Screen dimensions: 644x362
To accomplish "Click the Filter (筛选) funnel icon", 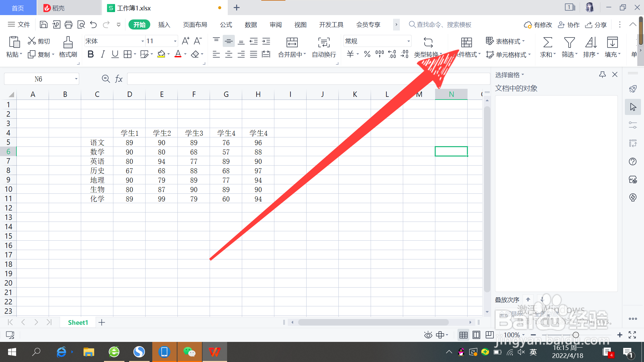I will 569,43.
